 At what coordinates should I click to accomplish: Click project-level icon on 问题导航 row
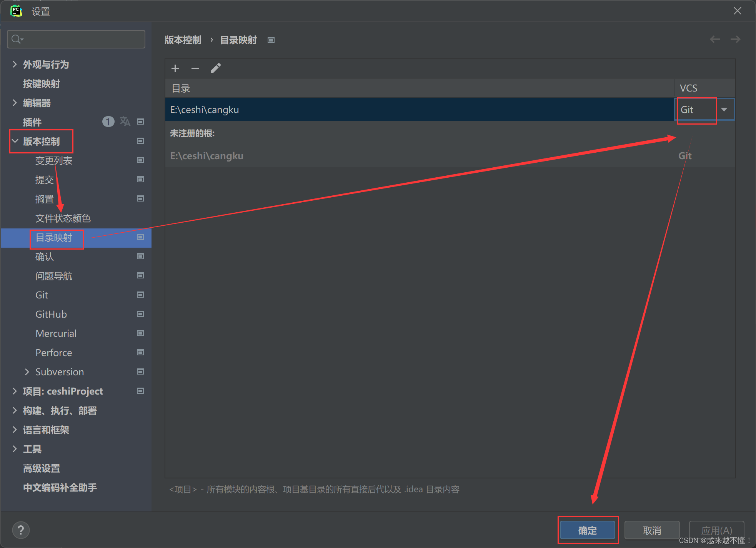point(140,275)
